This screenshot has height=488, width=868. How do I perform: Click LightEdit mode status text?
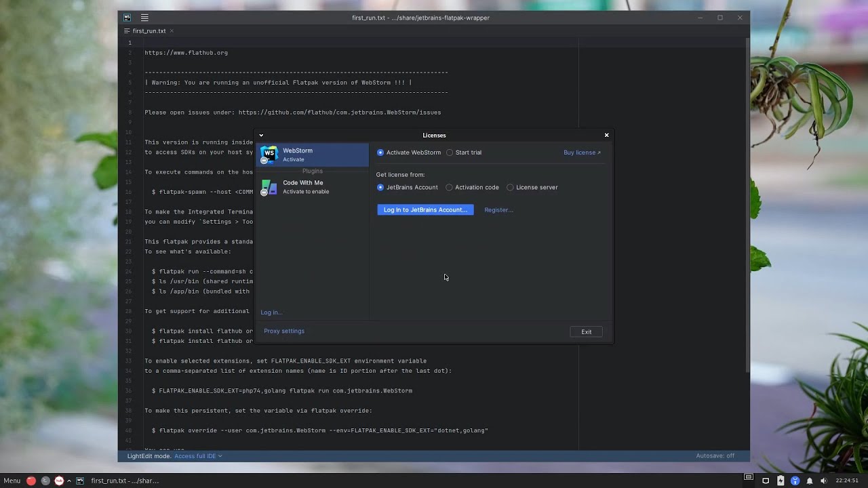pos(149,456)
